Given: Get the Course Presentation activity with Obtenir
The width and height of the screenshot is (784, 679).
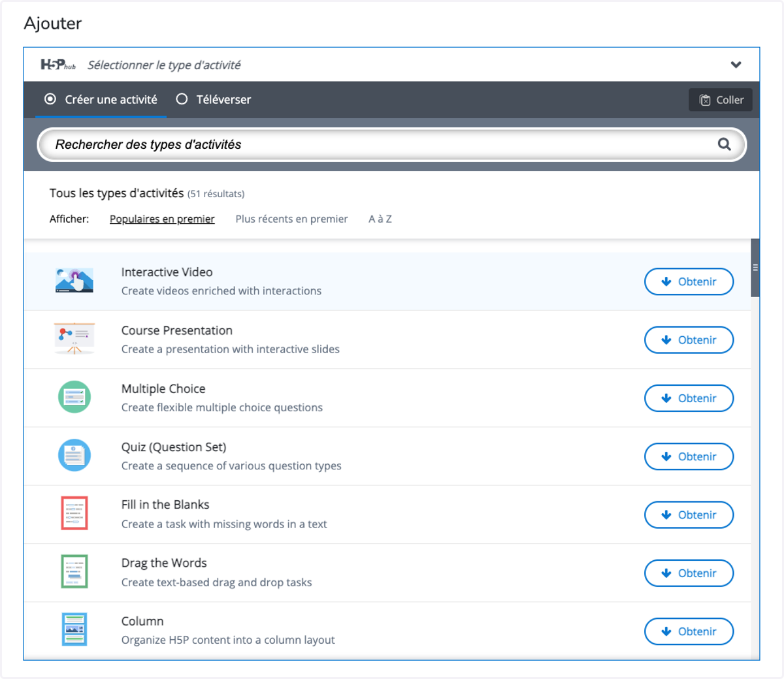Looking at the screenshot, I should 689,339.
